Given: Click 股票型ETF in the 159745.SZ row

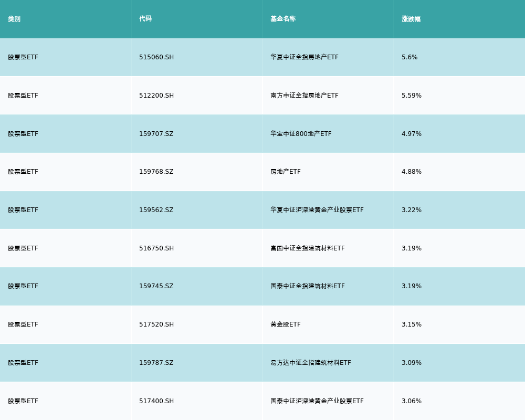Looking at the screenshot, I should click(23, 286).
